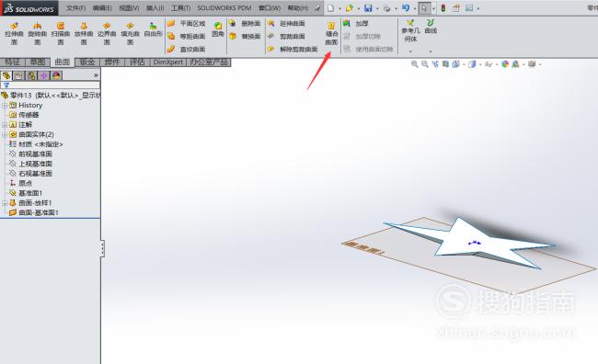Screen dimensions: 598x364
Task: Click the Replace Face (替换面) tool
Action: pyautogui.click(x=245, y=36)
